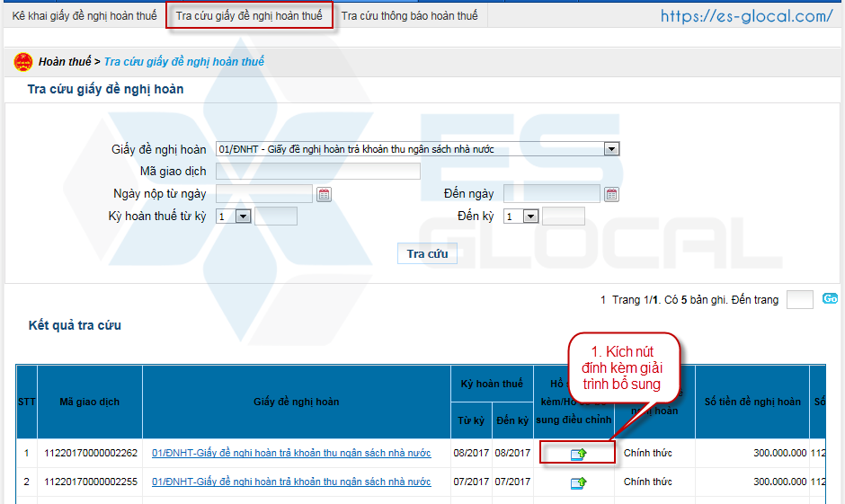
Task: Switch to 'Tra cứu giấy đề nghị hoàn thuế' tab
Action: click(x=249, y=15)
